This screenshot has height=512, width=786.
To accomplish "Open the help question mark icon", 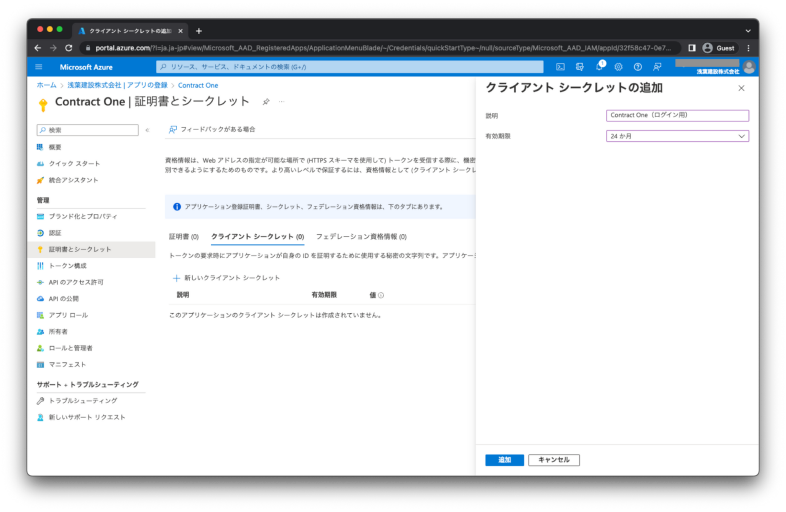I will pos(638,67).
